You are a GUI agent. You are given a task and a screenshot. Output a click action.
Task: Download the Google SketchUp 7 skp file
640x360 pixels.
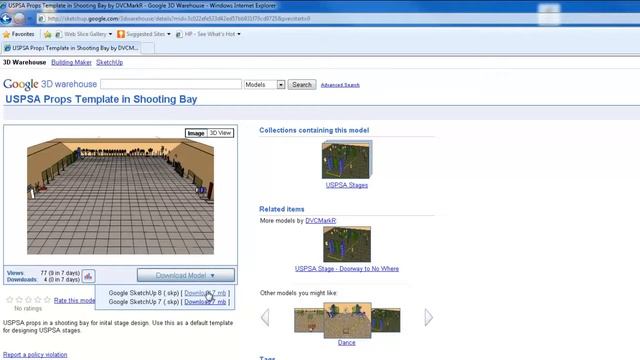click(x=205, y=302)
